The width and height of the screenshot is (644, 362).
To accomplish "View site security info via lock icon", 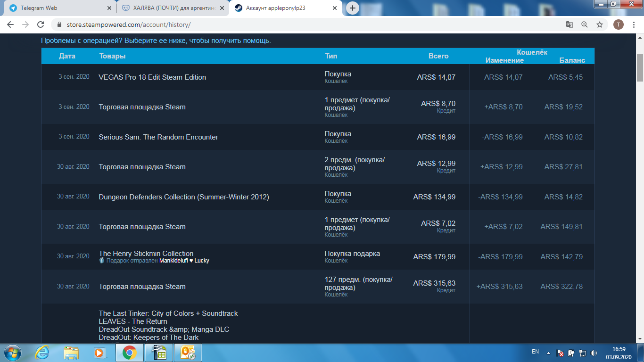I will 59,25.
